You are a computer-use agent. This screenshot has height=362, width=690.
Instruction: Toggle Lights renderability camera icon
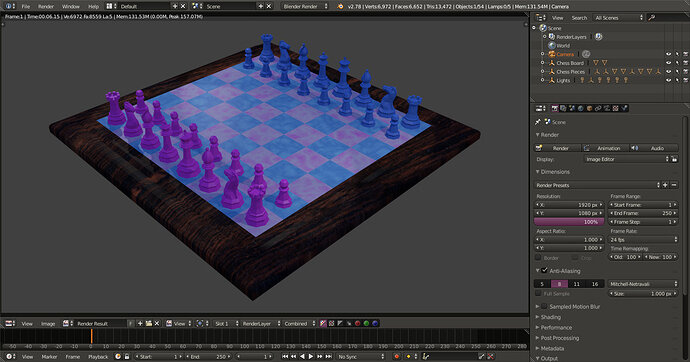[685, 80]
